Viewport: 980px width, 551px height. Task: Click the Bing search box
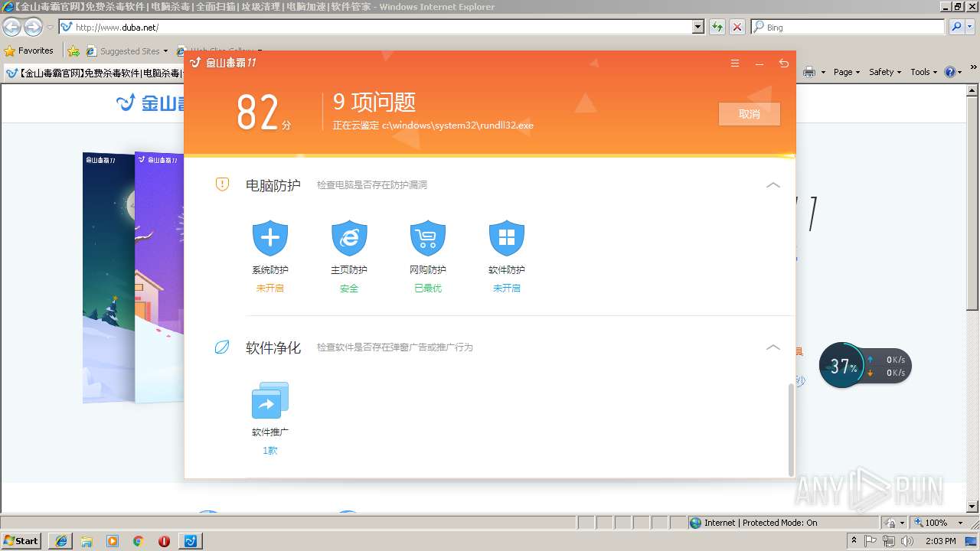point(848,27)
